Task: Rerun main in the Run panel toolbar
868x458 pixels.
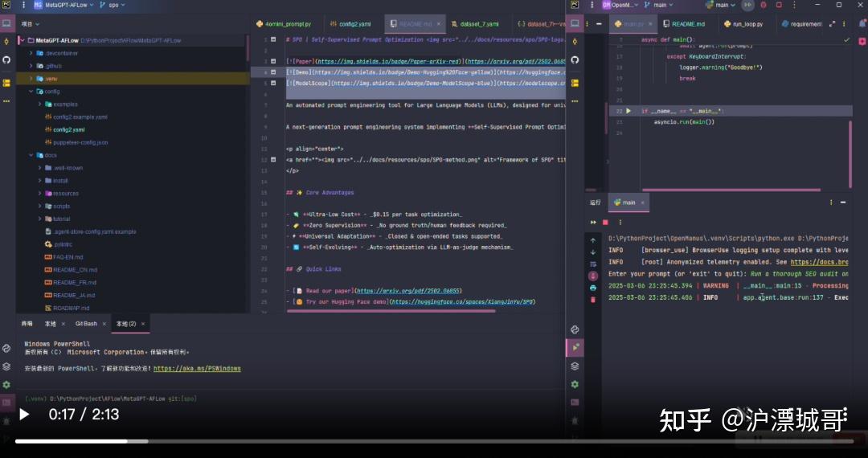Action: (593, 223)
